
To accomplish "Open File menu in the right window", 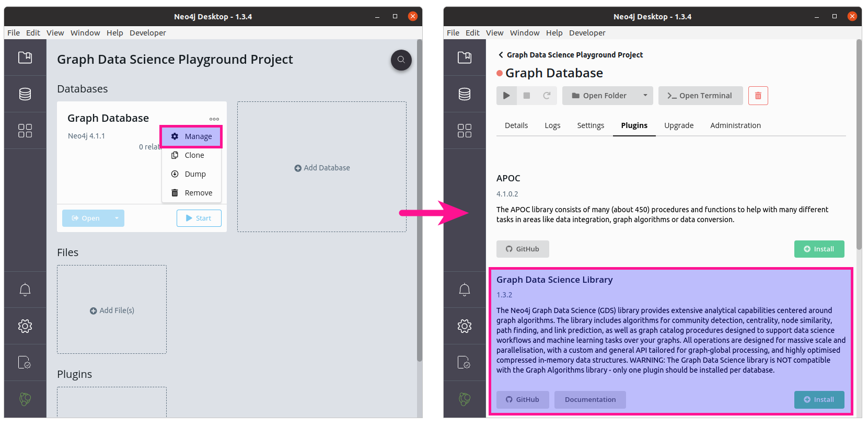I will 453,33.
